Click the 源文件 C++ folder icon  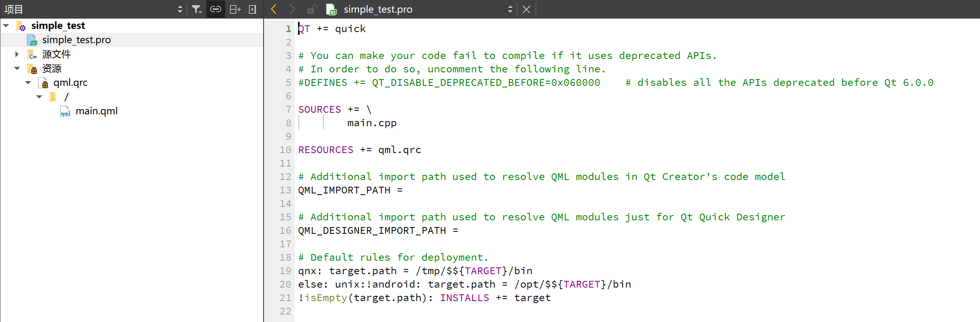coord(32,54)
